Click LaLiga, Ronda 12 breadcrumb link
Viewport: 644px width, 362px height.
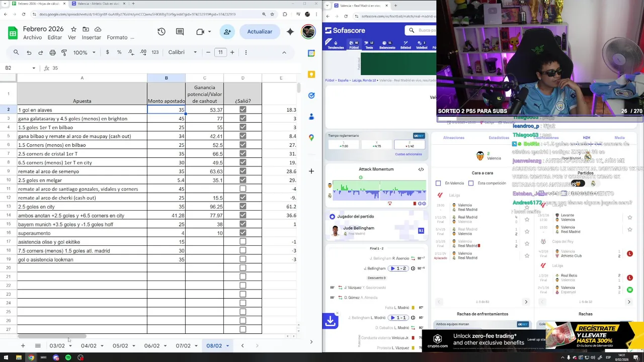tap(364, 80)
